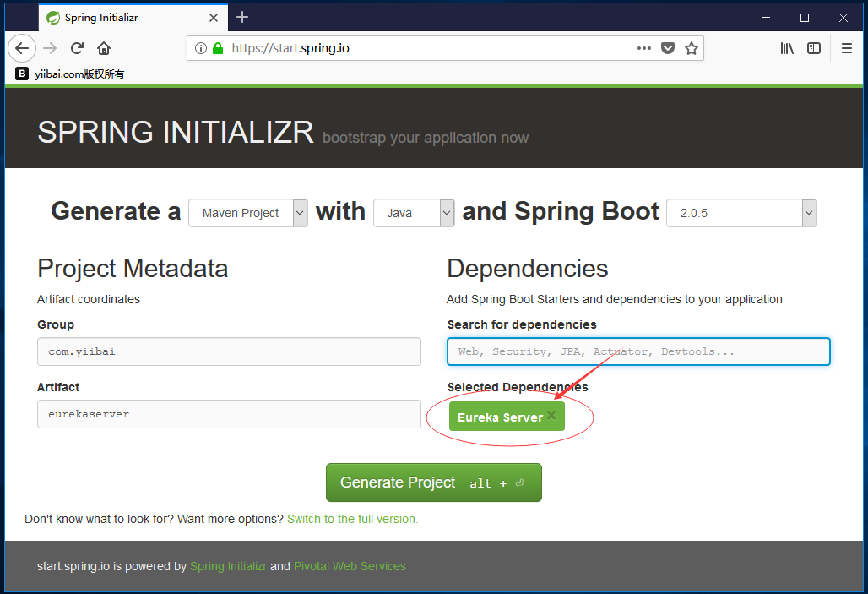The height and width of the screenshot is (594, 868).
Task: Reload the current page
Action: point(77,48)
